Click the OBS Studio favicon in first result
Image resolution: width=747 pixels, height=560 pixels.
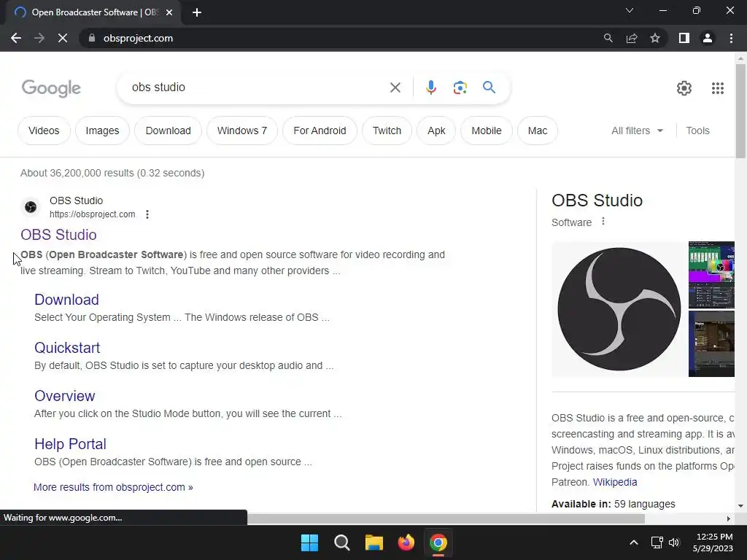tap(31, 206)
